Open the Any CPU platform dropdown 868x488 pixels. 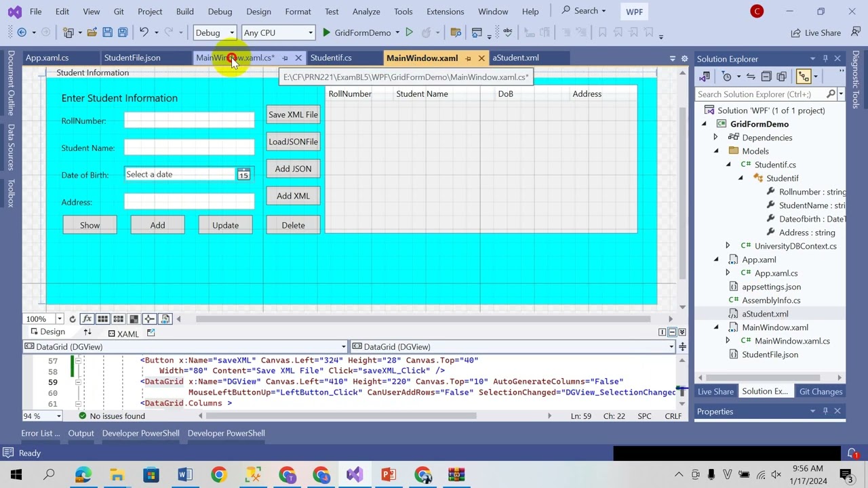(278, 33)
